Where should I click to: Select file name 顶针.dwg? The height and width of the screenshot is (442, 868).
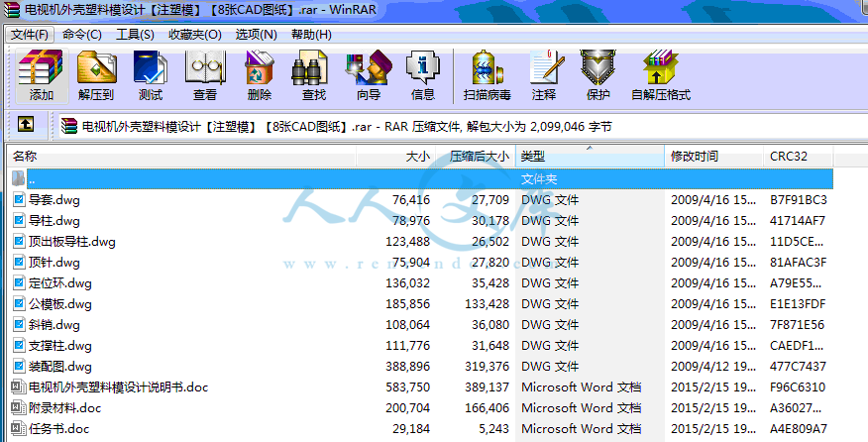[54, 262]
